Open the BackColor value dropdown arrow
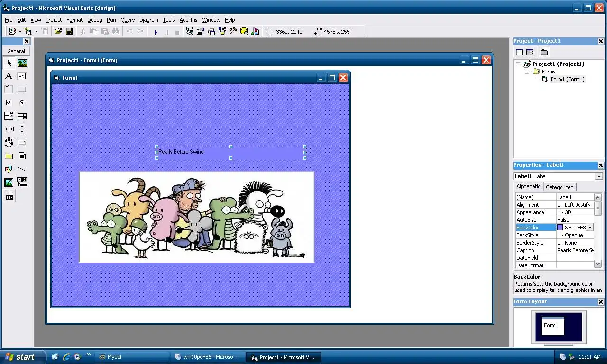 pyautogui.click(x=589, y=227)
